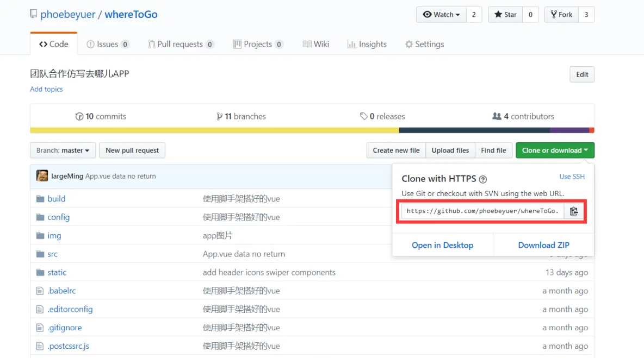
Task: Click the .editorconfig file icon
Action: click(x=40, y=310)
